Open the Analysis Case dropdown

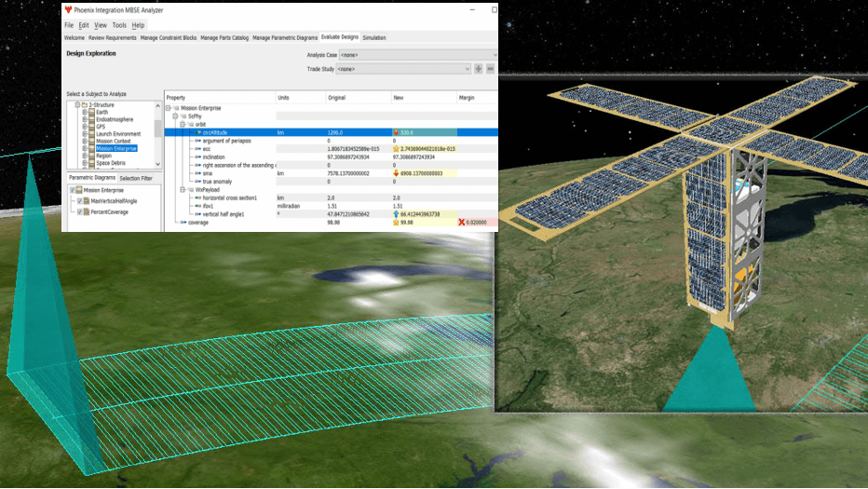pos(418,55)
